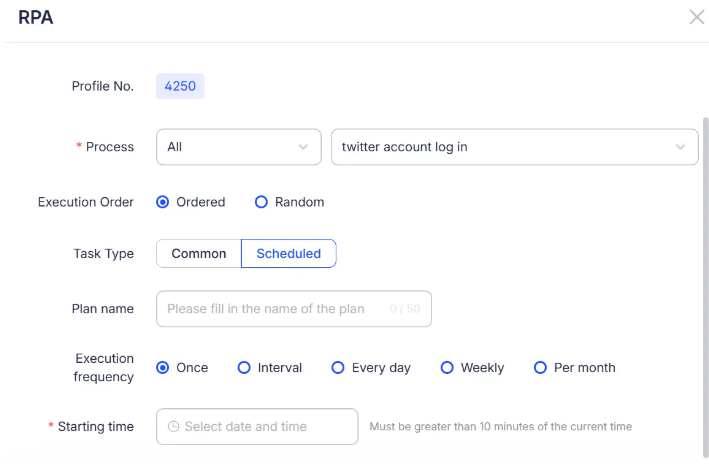This screenshot has width=709, height=464.
Task: Close the RPA dialog with X icon
Action: 696,17
